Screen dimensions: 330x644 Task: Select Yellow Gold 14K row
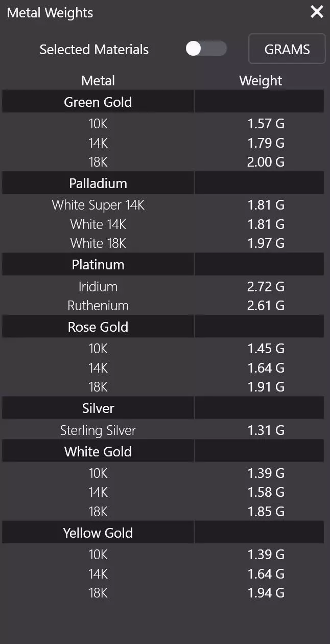[98, 574]
